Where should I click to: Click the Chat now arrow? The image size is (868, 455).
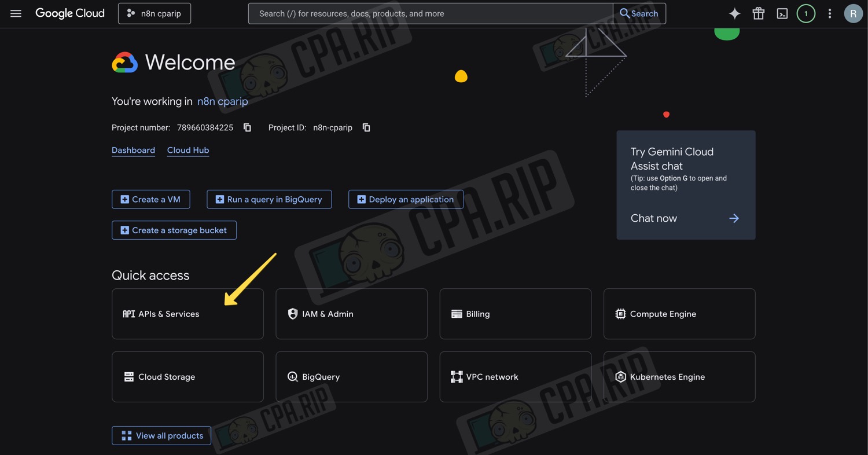coord(734,218)
